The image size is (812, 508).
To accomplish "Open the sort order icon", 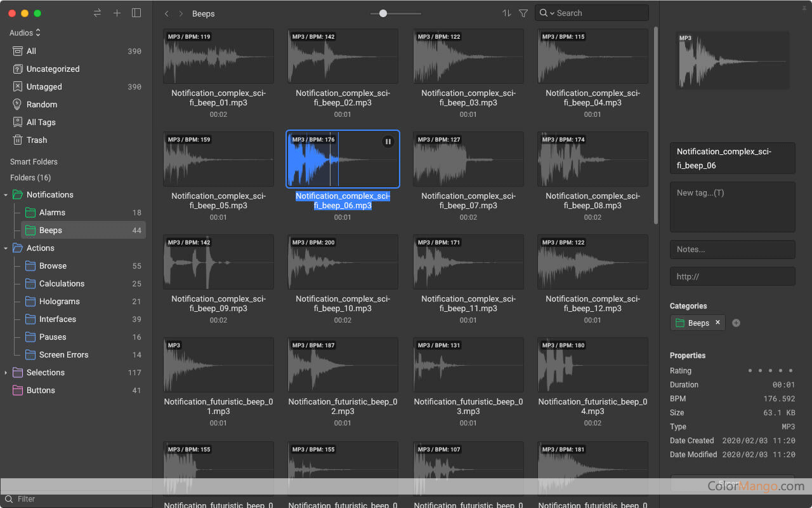I will click(x=506, y=13).
